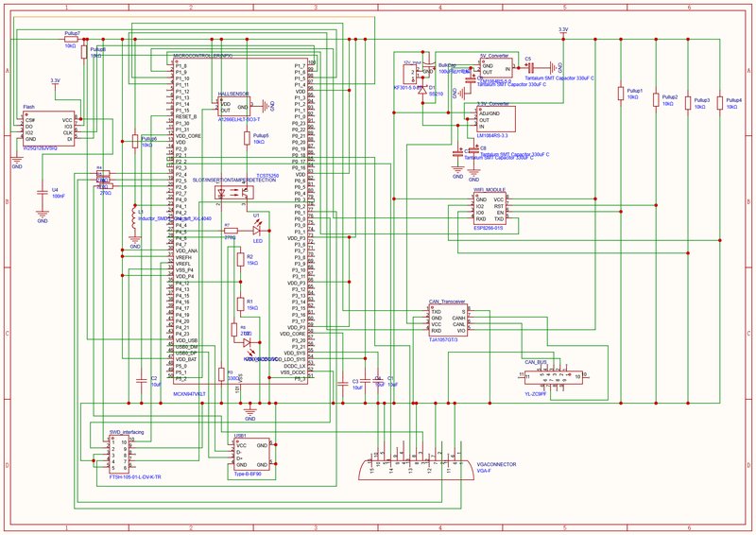Viewport: 756px width, 535px height.
Task: Select the LM1084RS-3.3 regulator body
Action: click(496, 120)
